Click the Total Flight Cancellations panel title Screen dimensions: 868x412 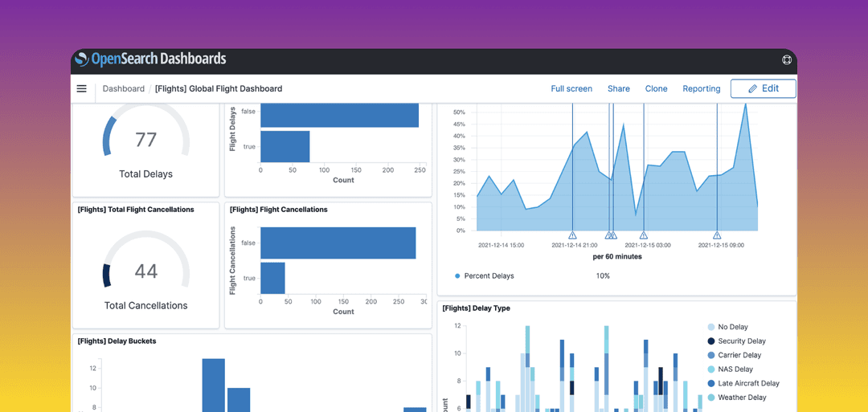tap(136, 210)
